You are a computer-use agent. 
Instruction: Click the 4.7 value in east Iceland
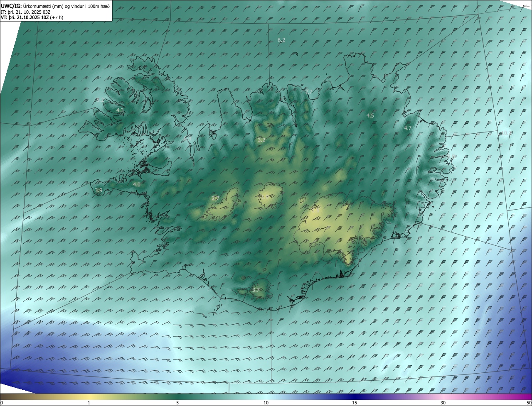[408, 128]
